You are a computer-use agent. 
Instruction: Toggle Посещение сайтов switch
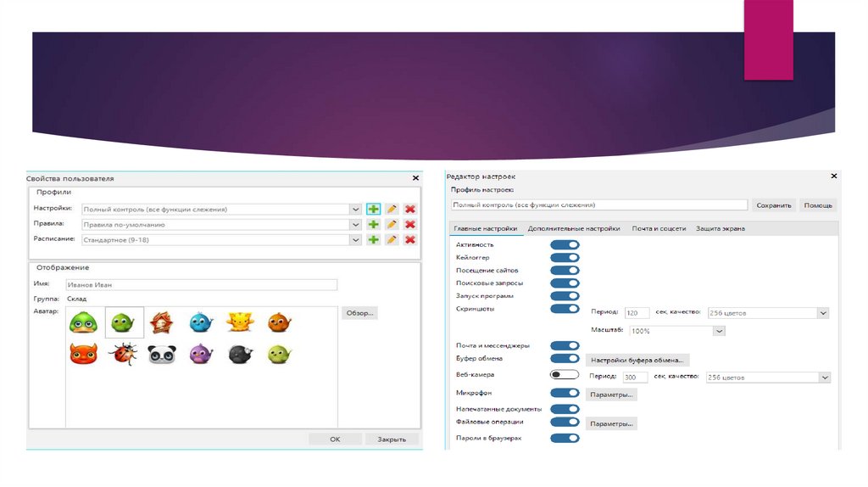coord(565,270)
